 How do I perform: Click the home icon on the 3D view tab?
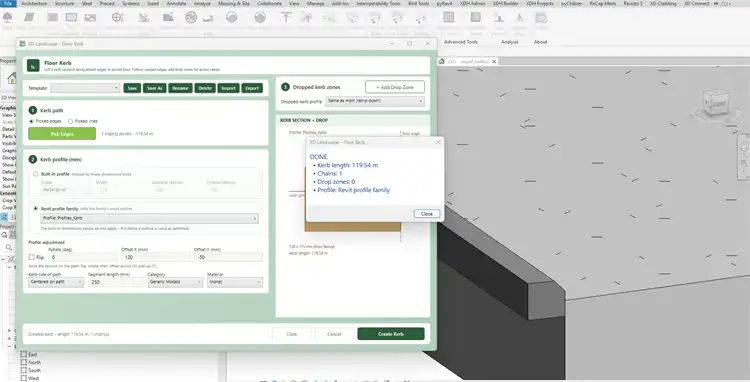tap(442, 61)
